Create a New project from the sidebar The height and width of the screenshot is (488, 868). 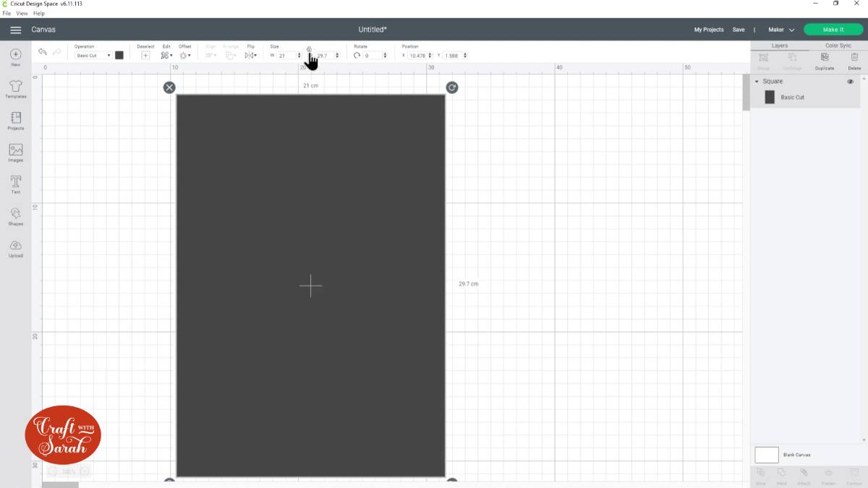[x=15, y=57]
